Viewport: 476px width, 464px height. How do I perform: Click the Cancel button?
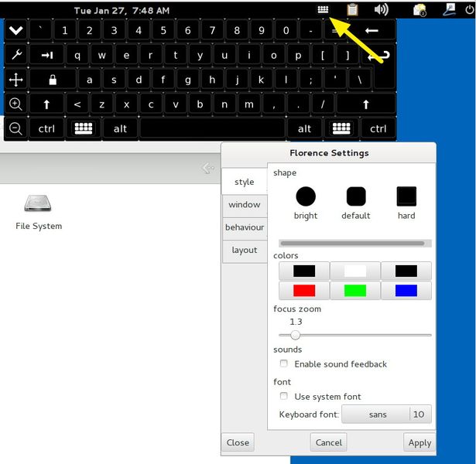point(328,442)
